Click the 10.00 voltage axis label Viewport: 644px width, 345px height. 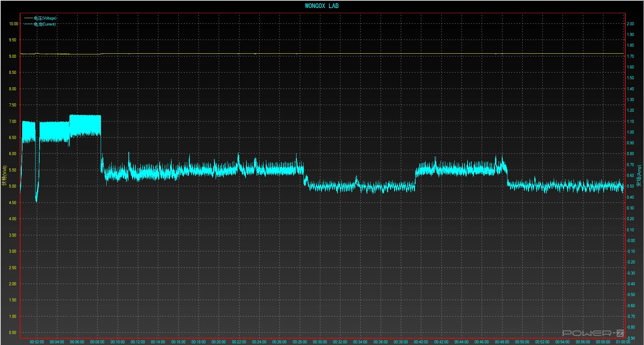coord(13,24)
